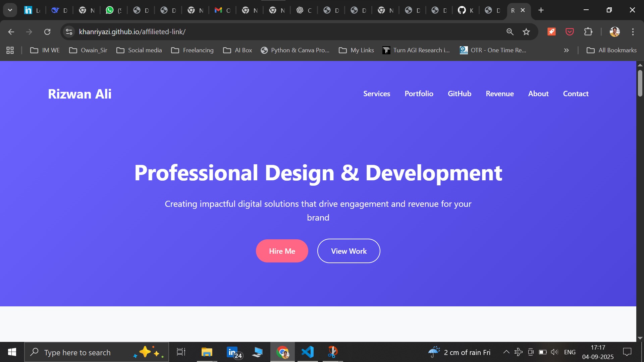Click the zoom magnifier icon in address bar
Screen dimensions: 644x362
(x=510, y=32)
